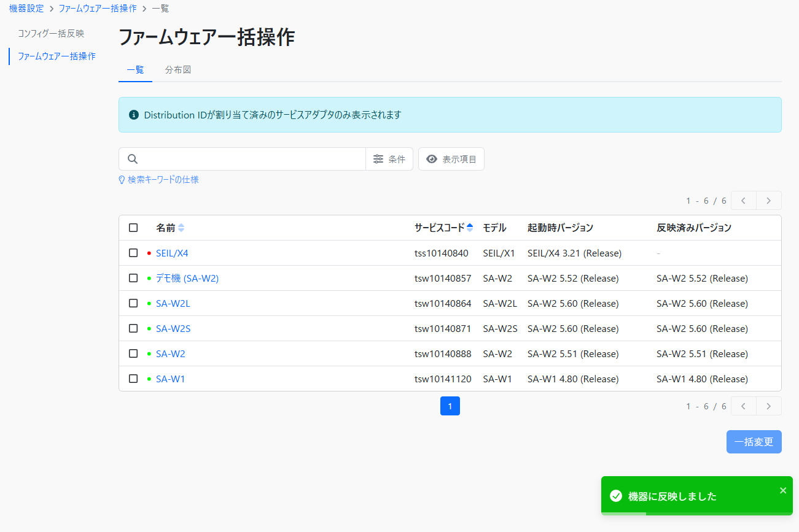Check the box for SA-W1 row
Viewport: 799px width, 532px height.
click(x=133, y=379)
